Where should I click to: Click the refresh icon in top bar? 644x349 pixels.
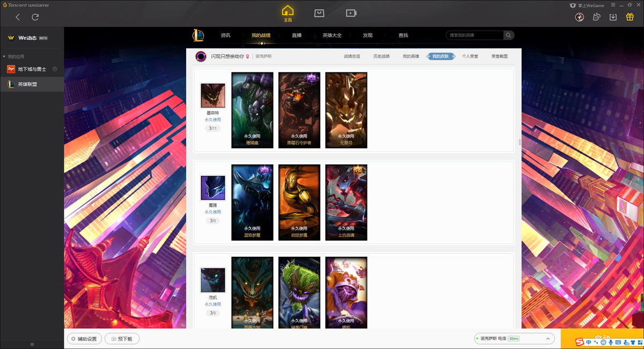coord(35,17)
